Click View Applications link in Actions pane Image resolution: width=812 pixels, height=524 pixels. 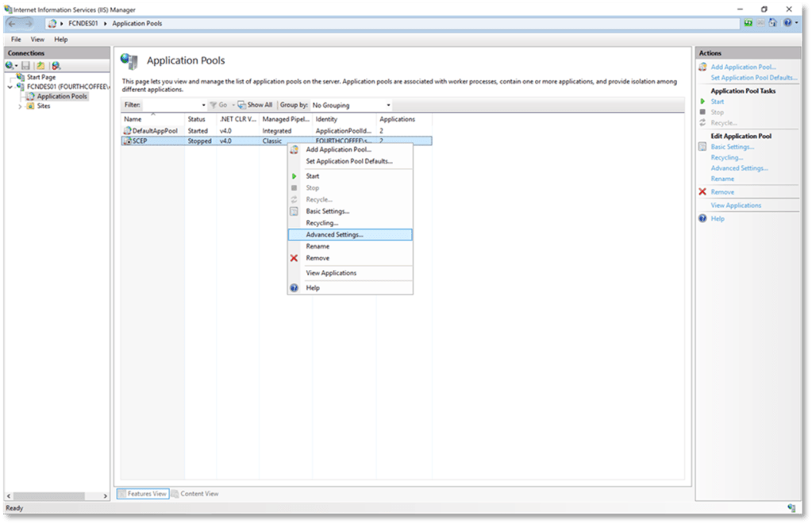click(736, 206)
